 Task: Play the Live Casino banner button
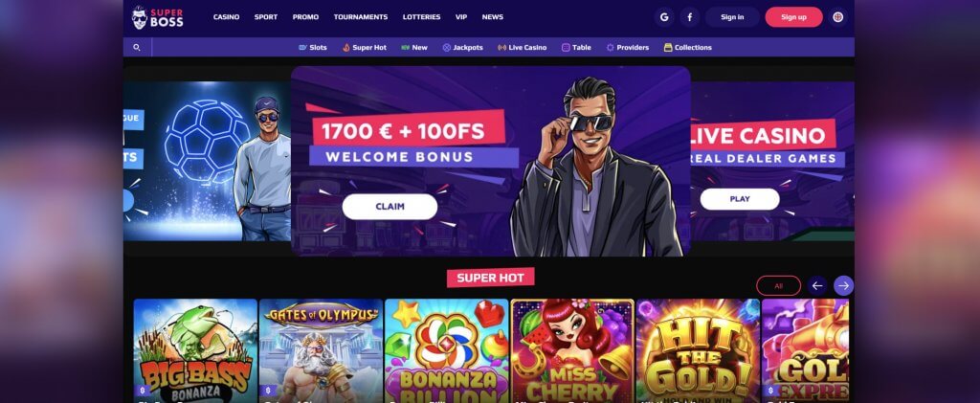pyautogui.click(x=740, y=199)
